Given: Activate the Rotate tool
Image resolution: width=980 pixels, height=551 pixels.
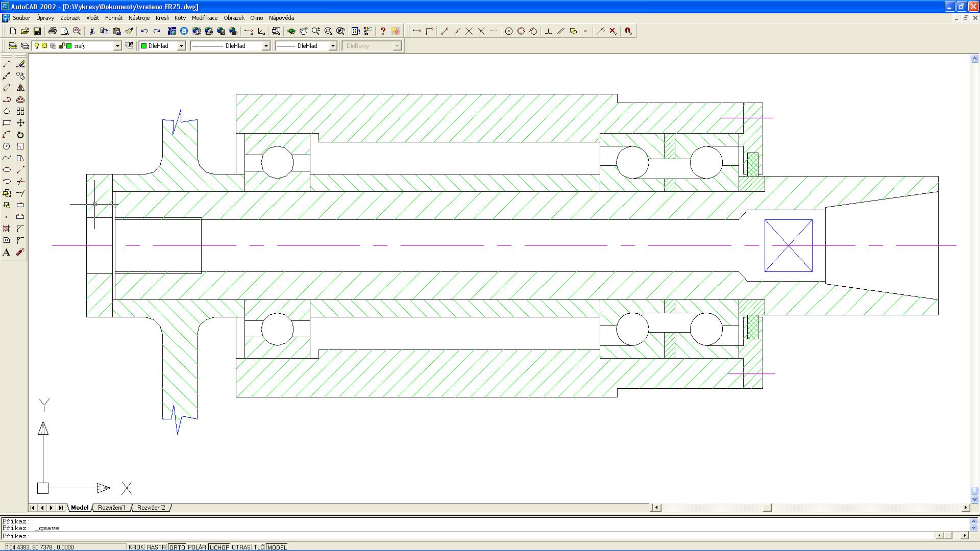Looking at the screenshot, I should [20, 135].
